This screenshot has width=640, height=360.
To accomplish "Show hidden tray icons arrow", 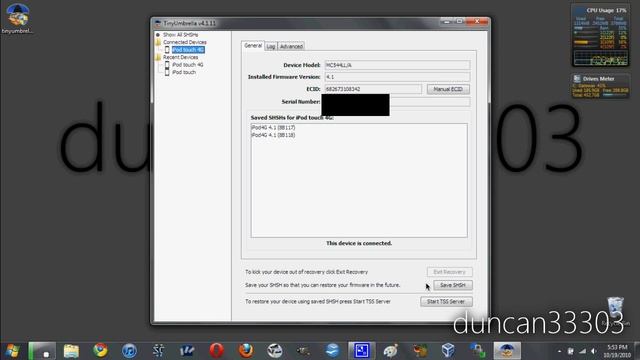I will coord(559,351).
